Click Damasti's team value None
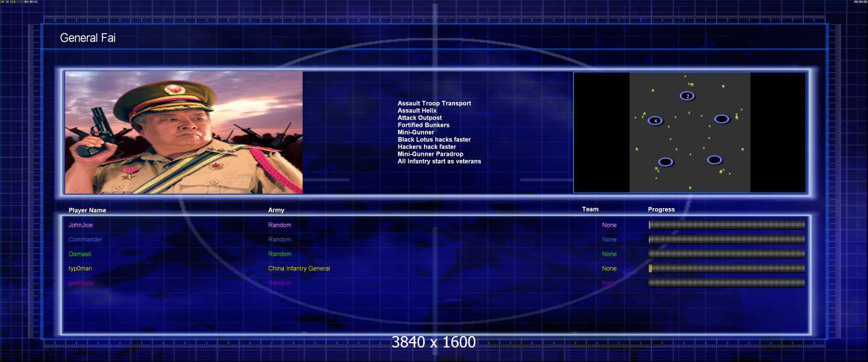Viewport: 868px width, 362px height. 609,254
